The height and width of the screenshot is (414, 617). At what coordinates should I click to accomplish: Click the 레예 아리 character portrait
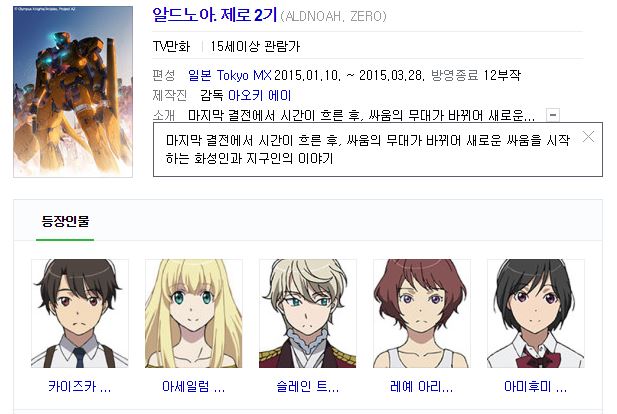pyautogui.click(x=421, y=313)
